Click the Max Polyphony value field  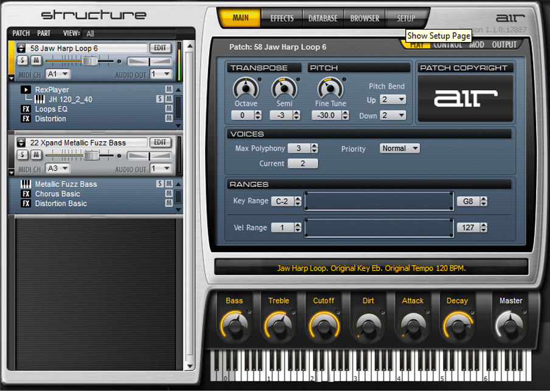(x=298, y=149)
